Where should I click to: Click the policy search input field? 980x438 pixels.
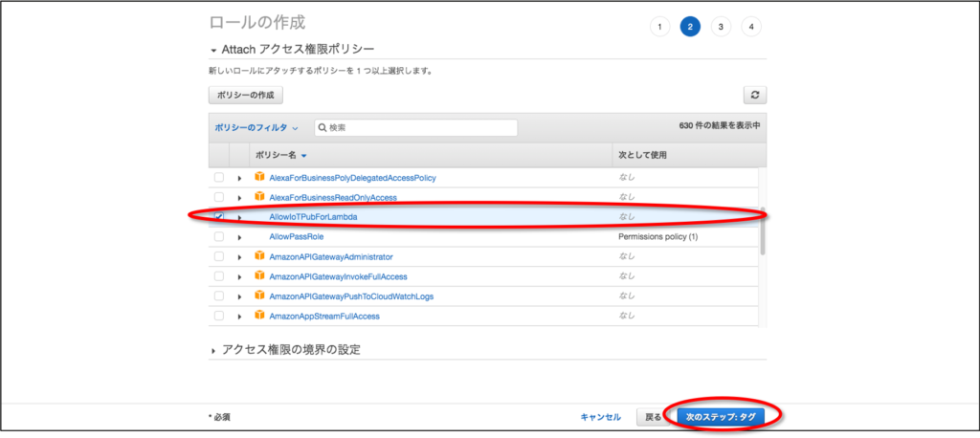421,127
